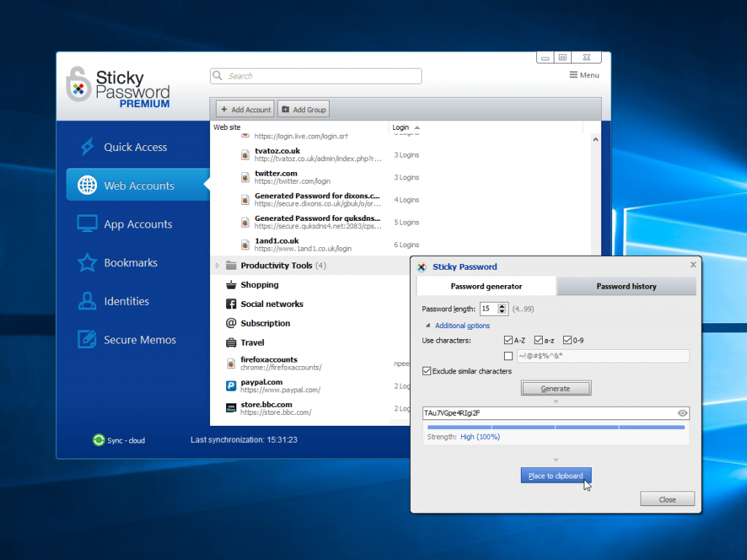Open the App Accounts monitor icon
This screenshot has width=747, height=560.
[x=88, y=224]
